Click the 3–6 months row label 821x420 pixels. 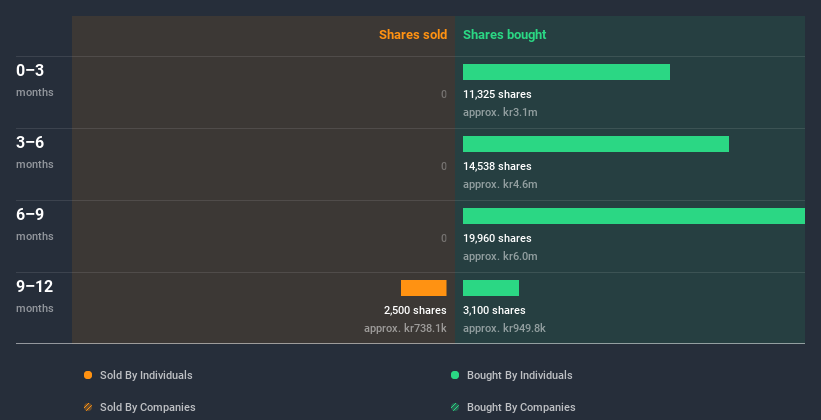click(35, 152)
